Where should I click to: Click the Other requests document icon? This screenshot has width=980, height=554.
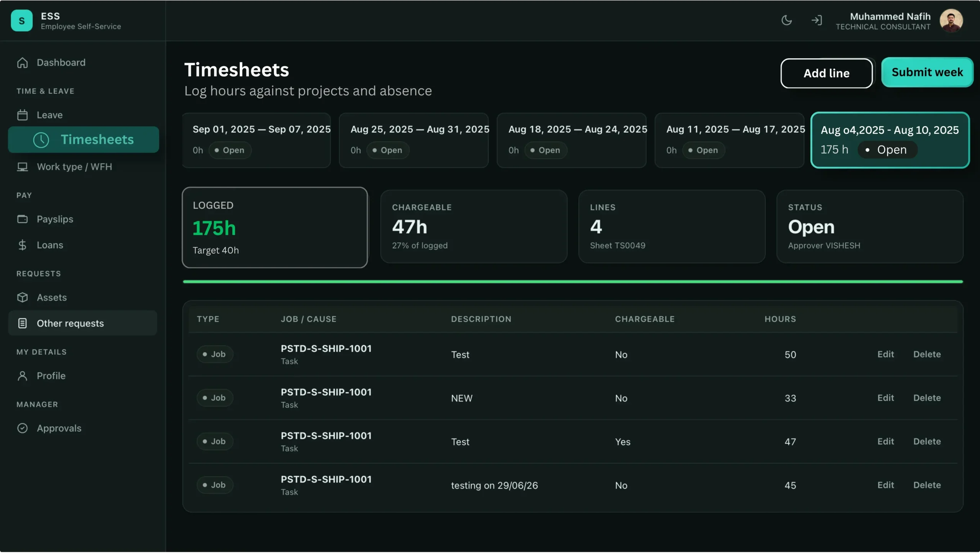coord(23,324)
